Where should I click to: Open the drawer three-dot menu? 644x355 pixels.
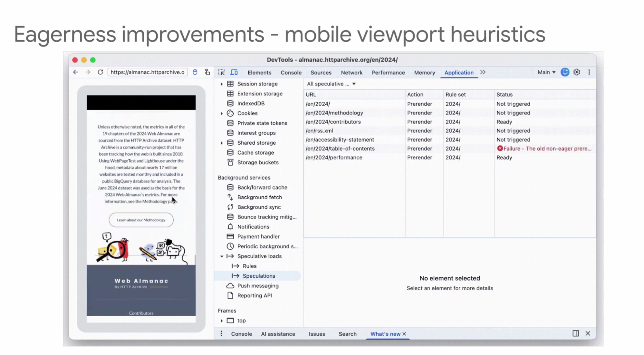tap(221, 334)
